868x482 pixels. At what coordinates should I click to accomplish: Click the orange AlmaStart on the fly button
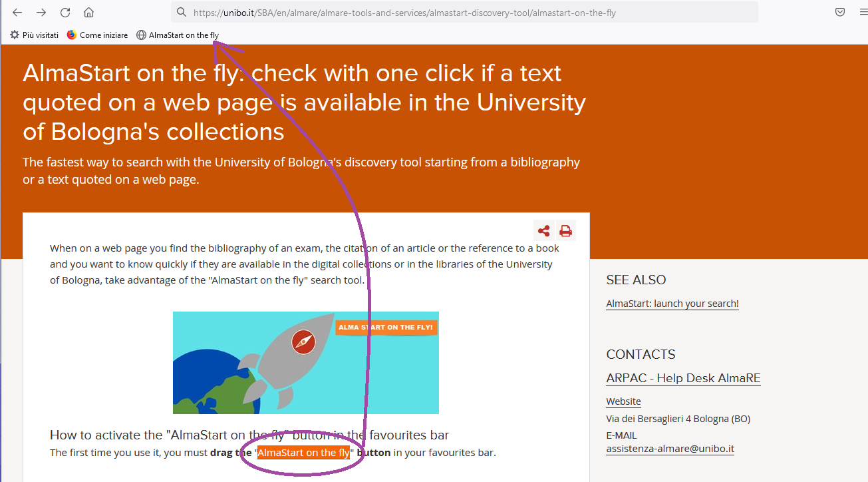(x=303, y=453)
